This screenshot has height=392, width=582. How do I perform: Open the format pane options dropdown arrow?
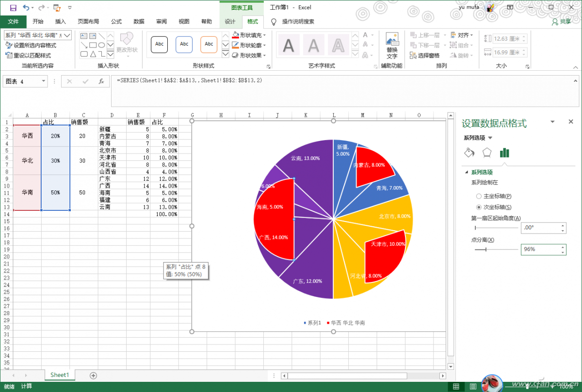pos(552,122)
